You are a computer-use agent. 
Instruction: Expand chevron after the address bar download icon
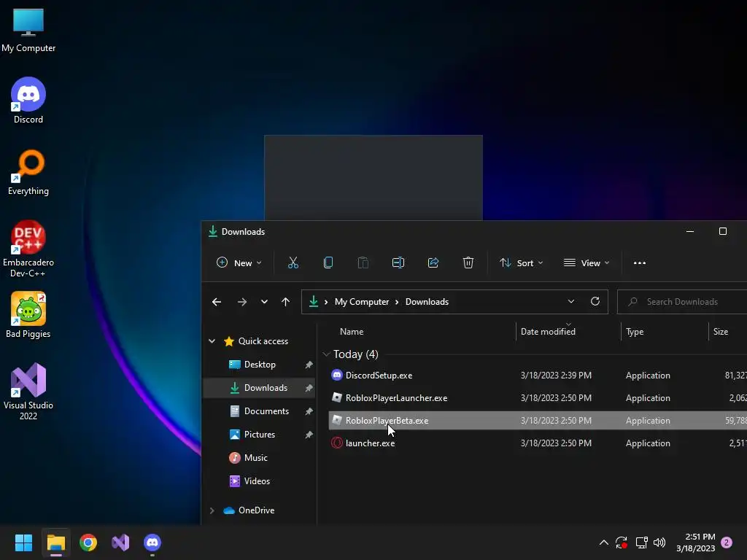click(x=326, y=302)
